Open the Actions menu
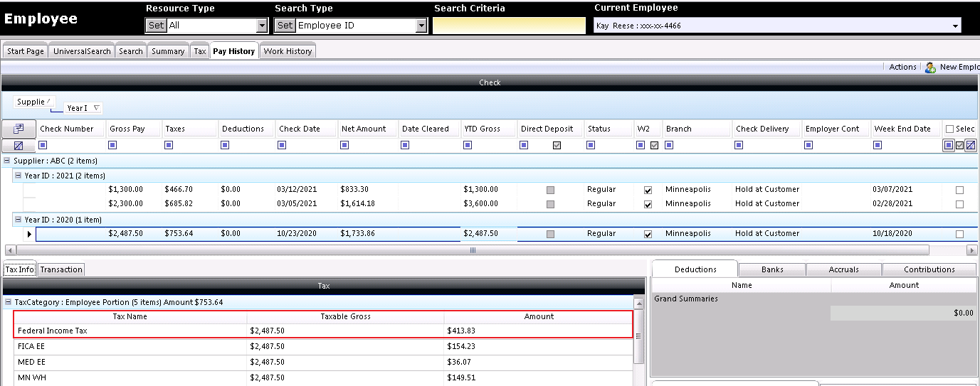The image size is (980, 386). click(902, 67)
